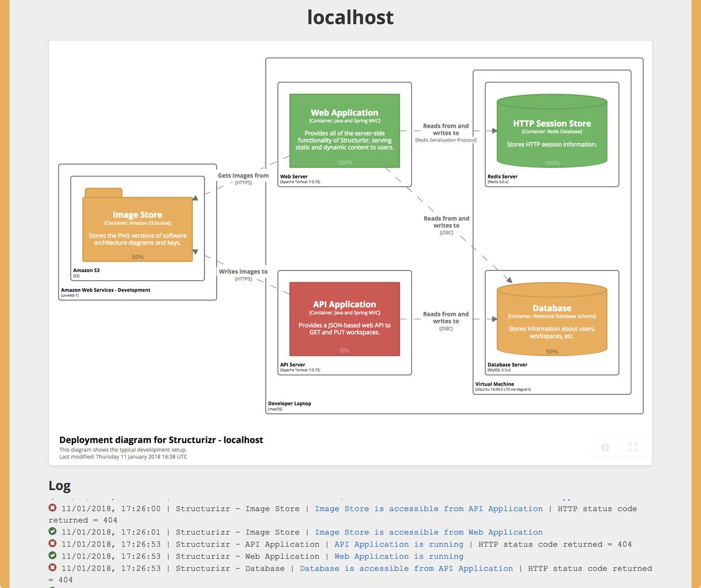Click the '50%' label on Database
This screenshot has width=701, height=588.
[552, 352]
